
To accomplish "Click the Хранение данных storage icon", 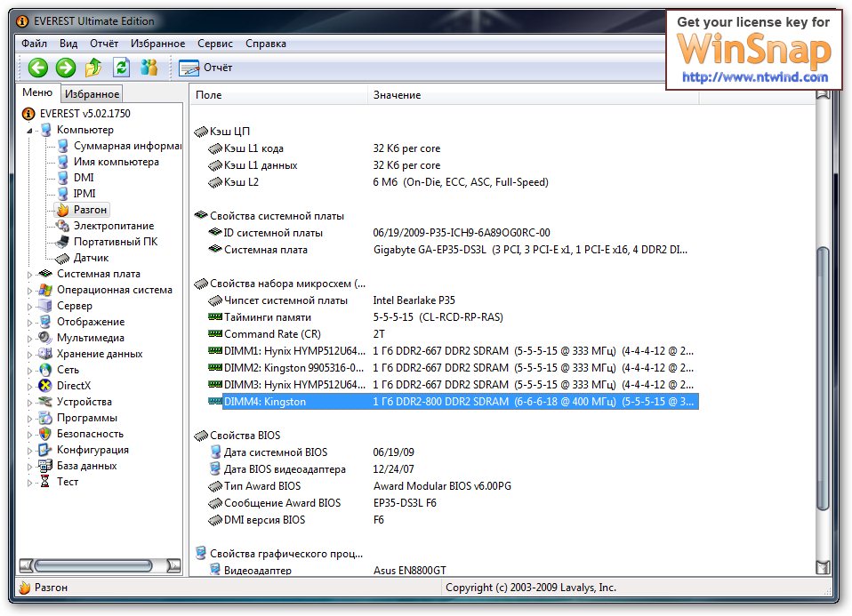I will click(x=45, y=354).
